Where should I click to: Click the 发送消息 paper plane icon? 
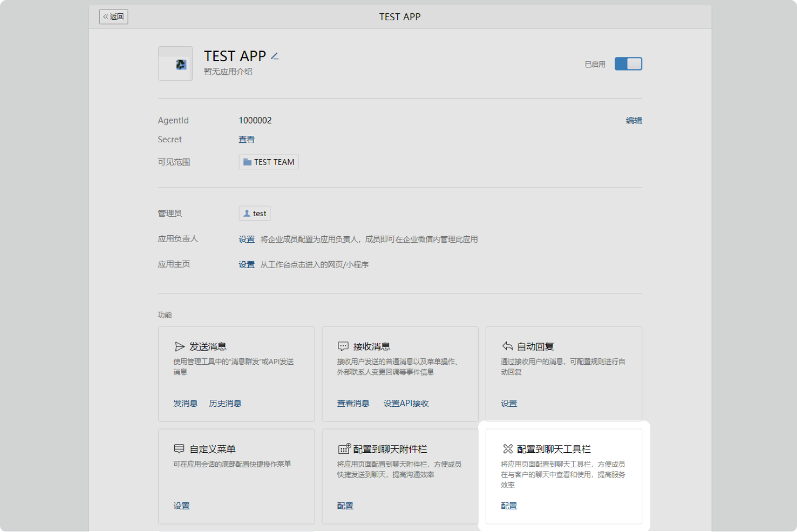[180, 347]
